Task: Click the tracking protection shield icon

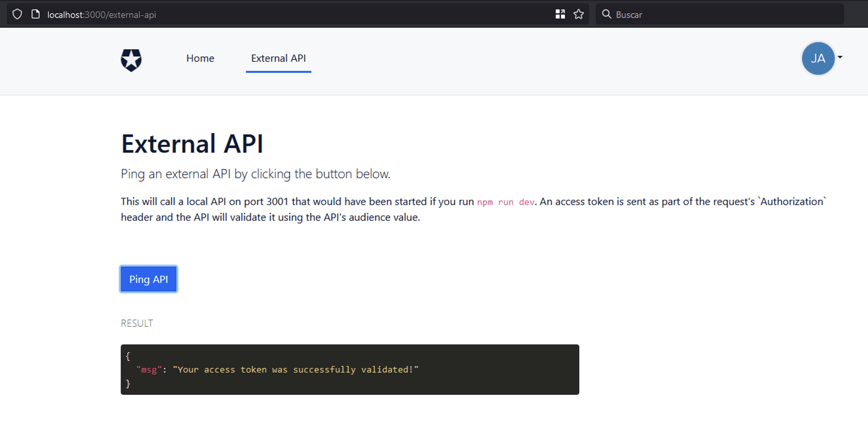Action: [17, 14]
